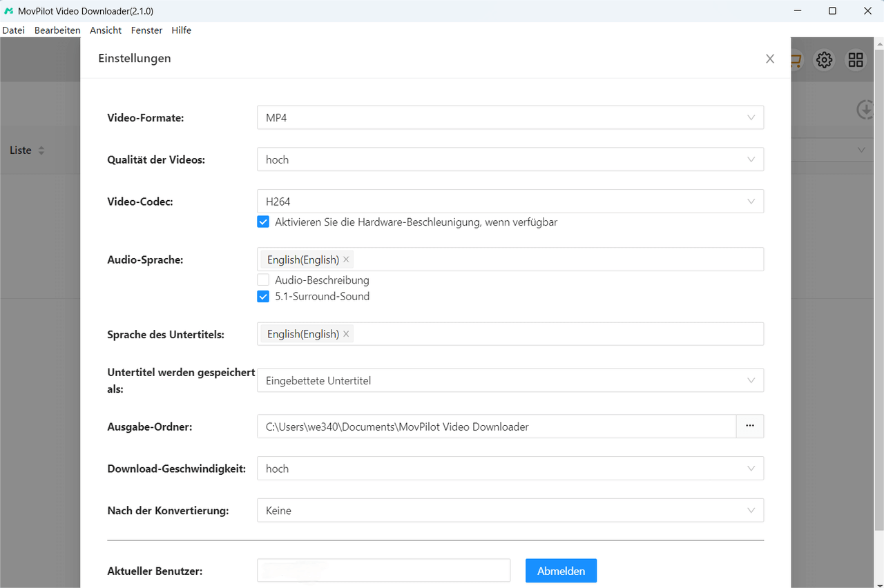The height and width of the screenshot is (588, 884).
Task: Open the Video-Formate MP4 dropdown
Action: (x=510, y=117)
